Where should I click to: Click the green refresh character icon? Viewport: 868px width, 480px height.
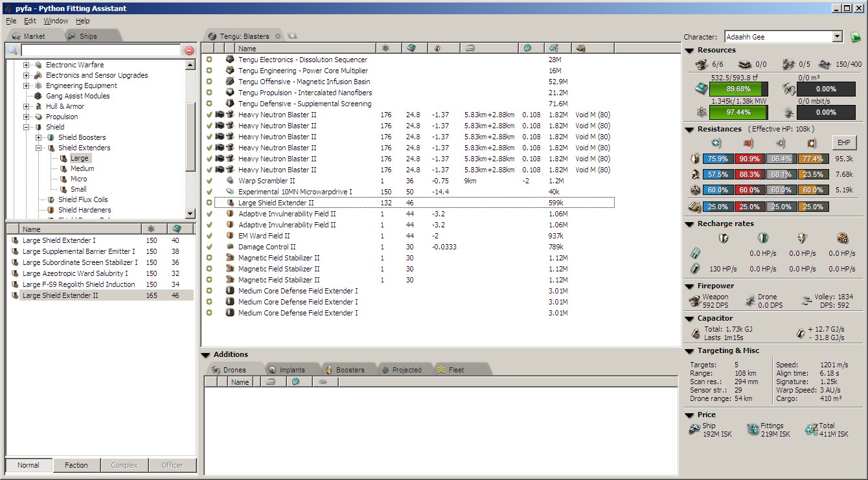(x=856, y=37)
